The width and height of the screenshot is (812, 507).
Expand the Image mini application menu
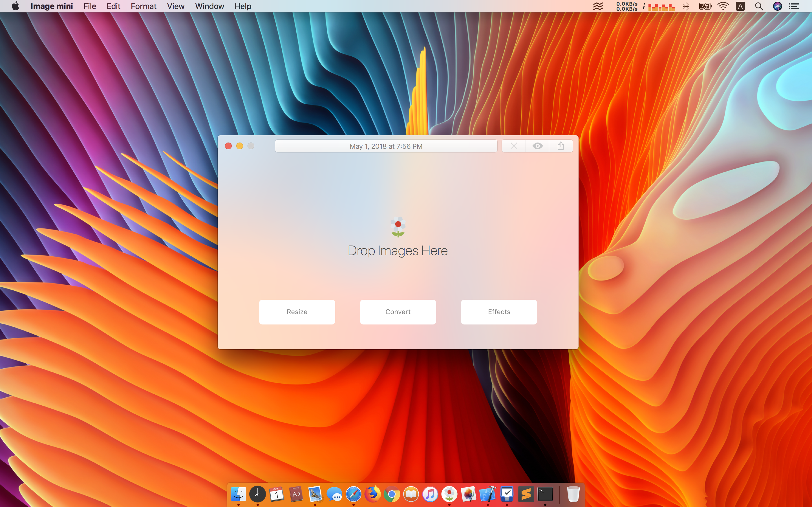[52, 6]
